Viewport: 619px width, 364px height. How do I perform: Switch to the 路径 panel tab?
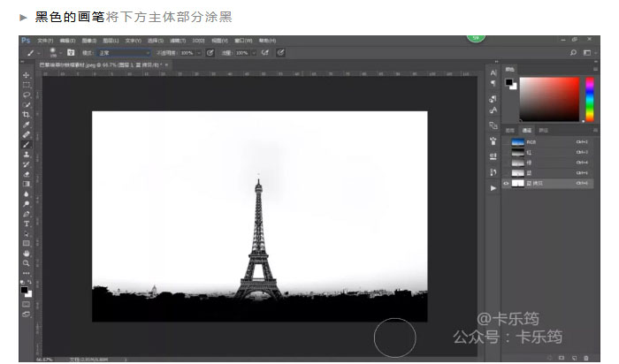[544, 130]
